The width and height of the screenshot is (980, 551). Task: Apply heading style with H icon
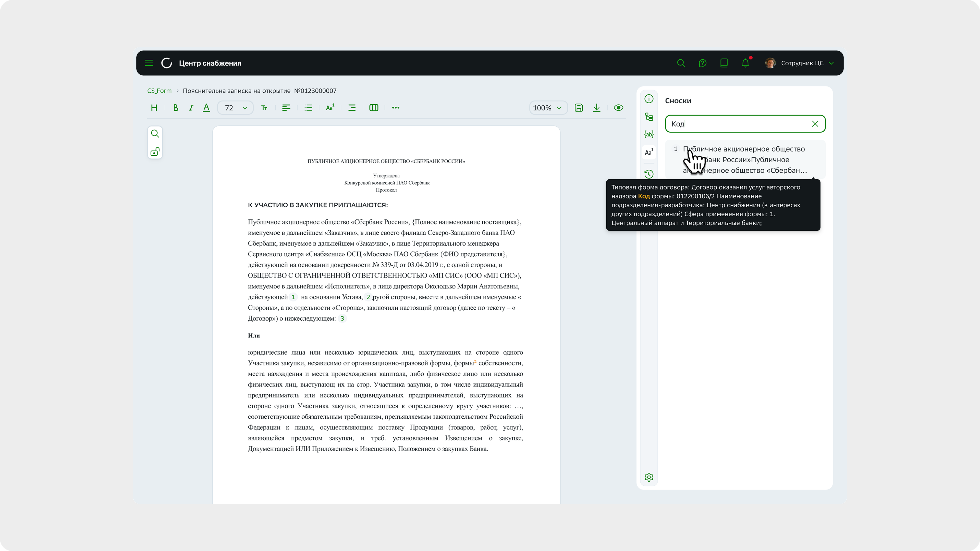coord(154,108)
